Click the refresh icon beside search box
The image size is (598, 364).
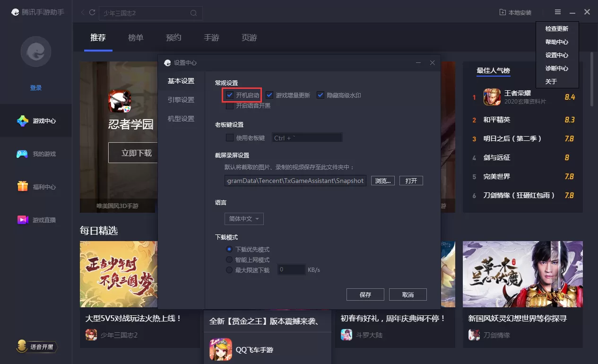tap(92, 12)
